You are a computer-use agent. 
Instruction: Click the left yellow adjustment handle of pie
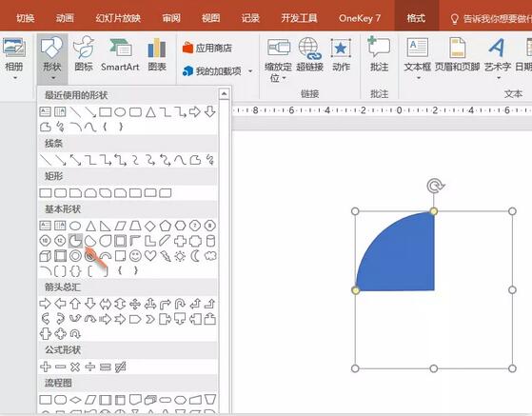click(x=356, y=290)
